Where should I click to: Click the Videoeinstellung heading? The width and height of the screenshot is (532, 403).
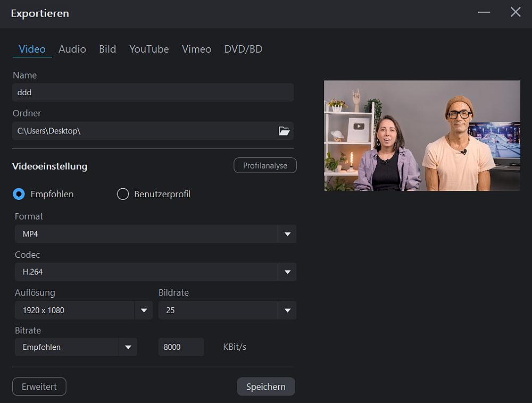click(50, 166)
